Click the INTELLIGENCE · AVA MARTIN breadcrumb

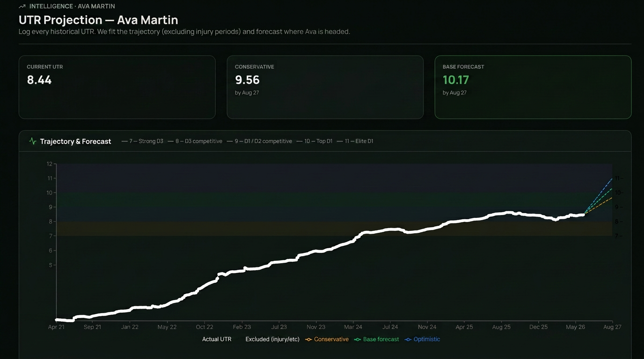click(72, 7)
